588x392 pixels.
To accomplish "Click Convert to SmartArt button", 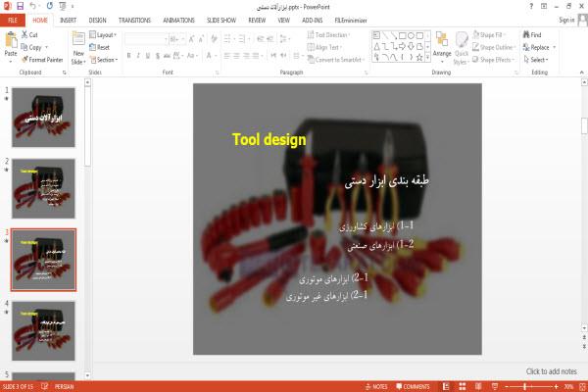I will click(x=335, y=60).
